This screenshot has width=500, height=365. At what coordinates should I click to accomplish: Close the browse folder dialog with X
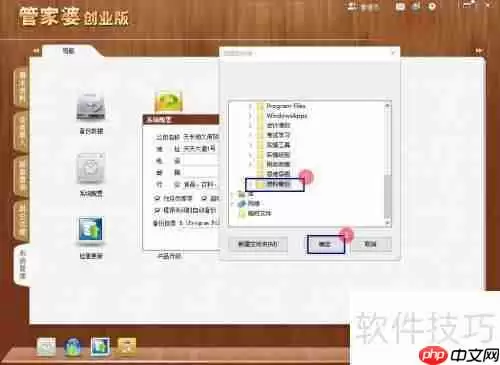(x=393, y=53)
